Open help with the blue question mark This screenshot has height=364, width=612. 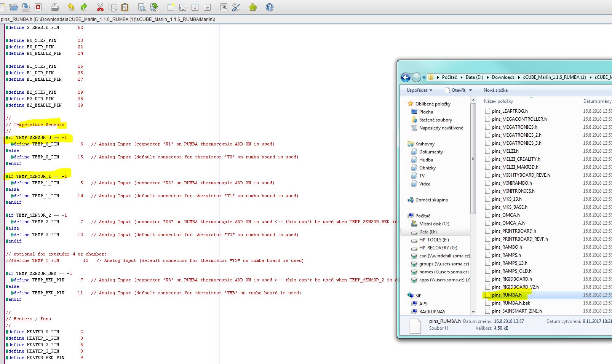coord(270,7)
